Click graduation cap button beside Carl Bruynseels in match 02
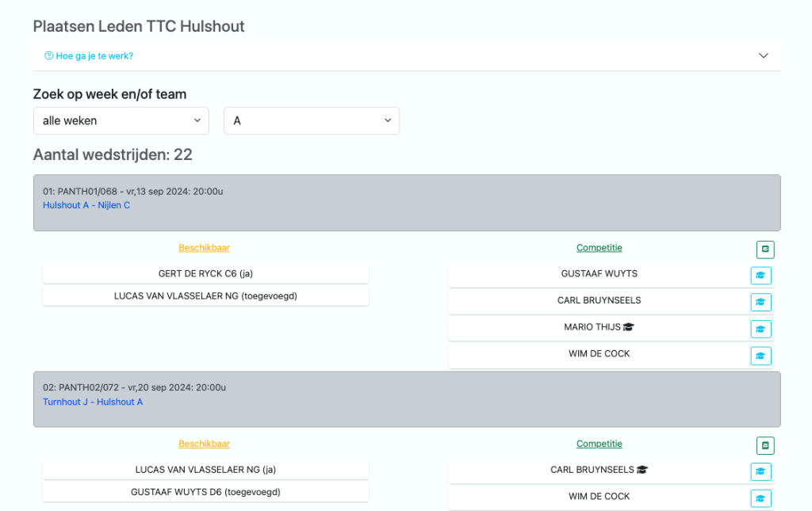The width and height of the screenshot is (812, 511). coord(760,472)
